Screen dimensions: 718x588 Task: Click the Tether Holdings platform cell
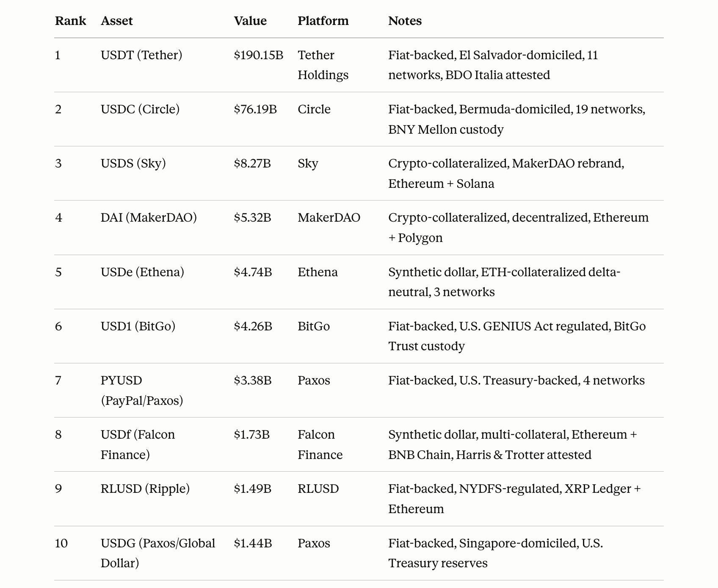click(x=323, y=65)
